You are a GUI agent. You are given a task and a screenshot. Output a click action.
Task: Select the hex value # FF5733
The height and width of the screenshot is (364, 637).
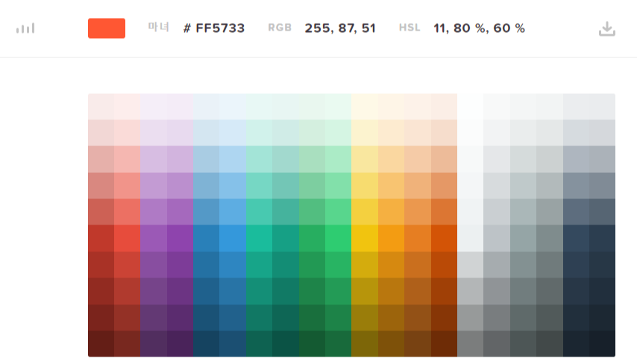pyautogui.click(x=214, y=28)
